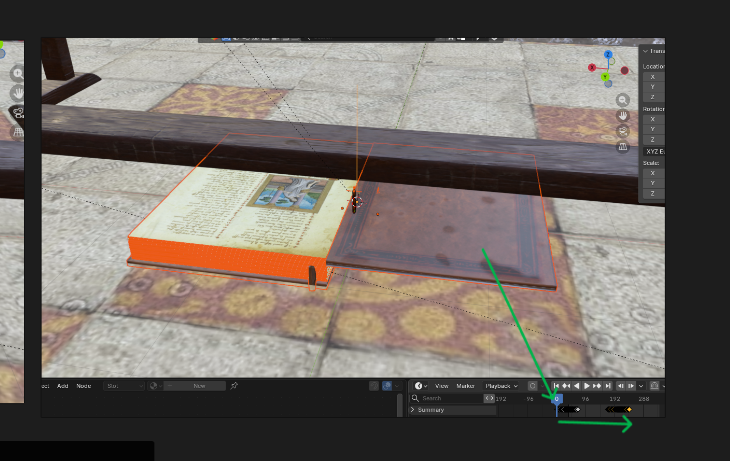Play the animation in reverse
730x461 pixels.
[x=576, y=386]
